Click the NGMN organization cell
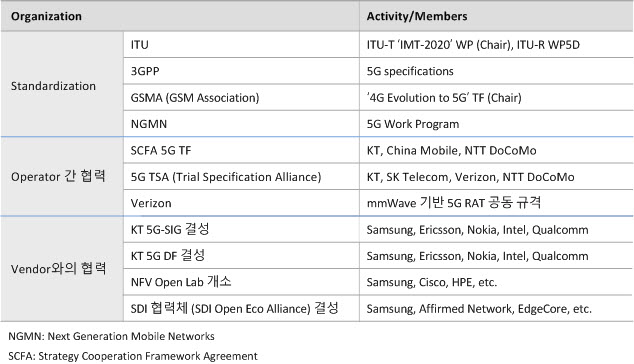 tap(241, 124)
